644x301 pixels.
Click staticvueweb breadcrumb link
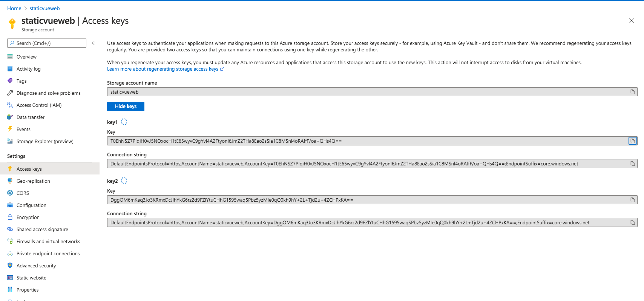[x=44, y=8]
